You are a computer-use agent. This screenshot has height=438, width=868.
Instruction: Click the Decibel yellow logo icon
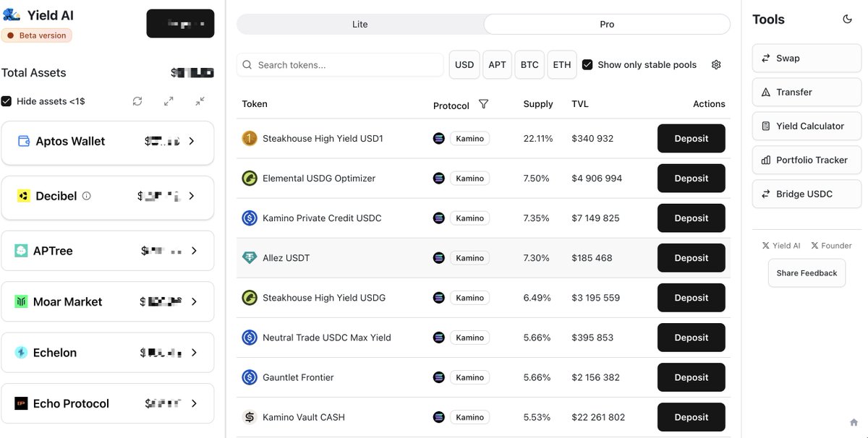pyautogui.click(x=23, y=196)
